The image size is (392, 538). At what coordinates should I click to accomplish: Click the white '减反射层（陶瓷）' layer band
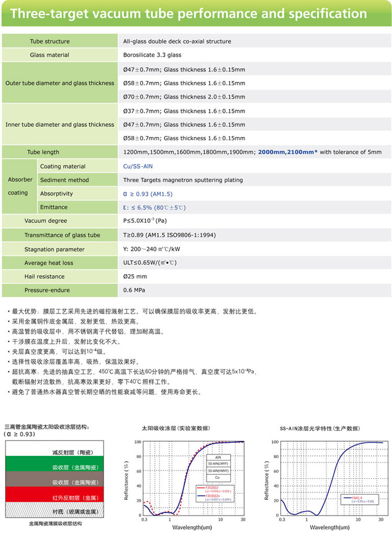pos(54,449)
